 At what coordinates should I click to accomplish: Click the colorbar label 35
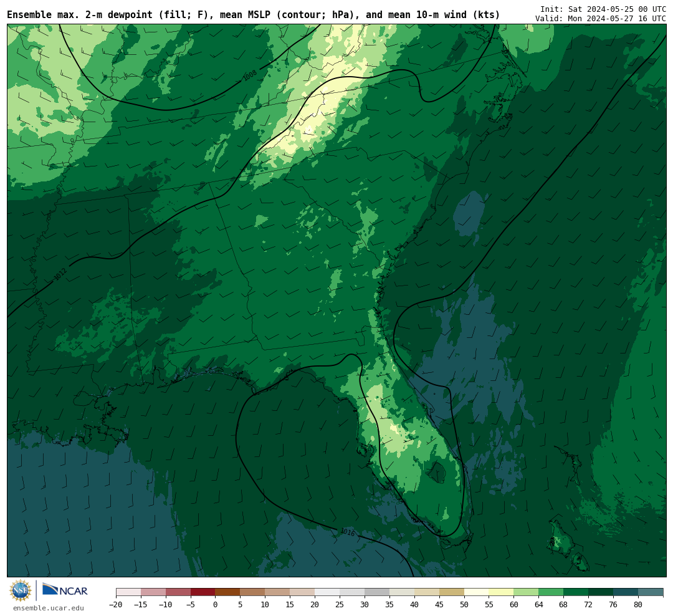pyautogui.click(x=389, y=605)
